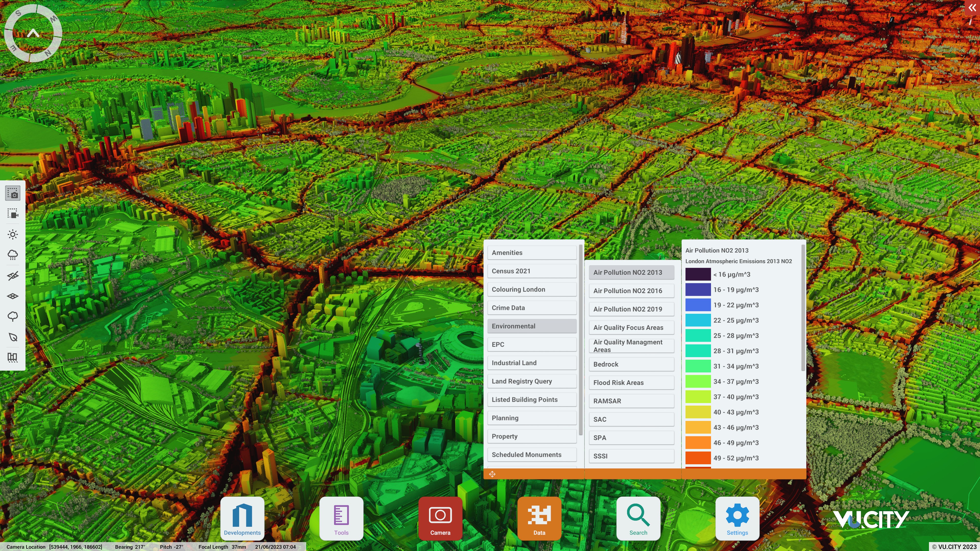Select the video recording tool in sidebar
980x551 pixels.
pos(13,214)
